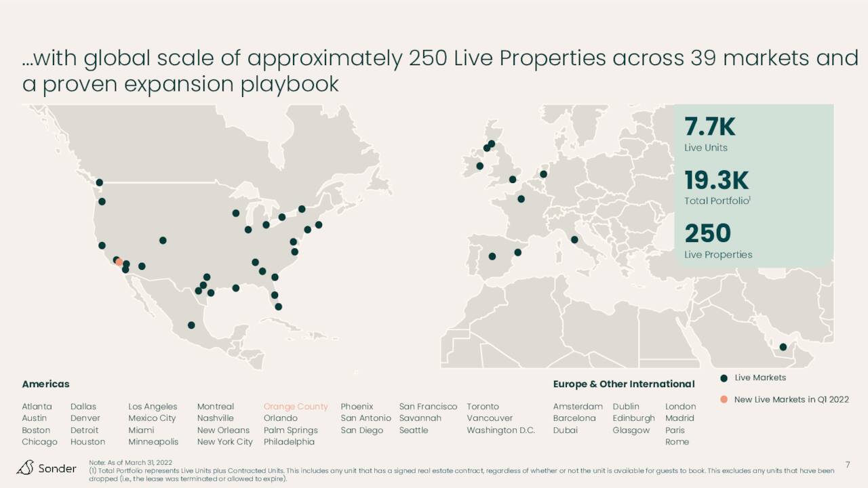The image size is (868, 488).
Task: Click the Barcelona map dot
Action: click(517, 252)
